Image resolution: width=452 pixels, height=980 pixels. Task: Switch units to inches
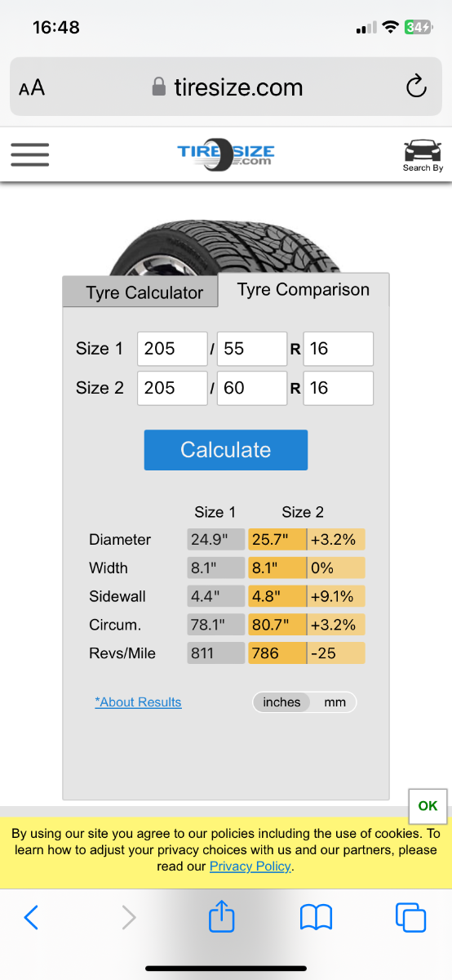tap(281, 702)
